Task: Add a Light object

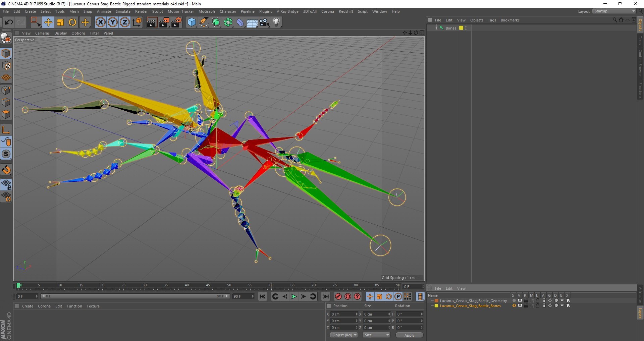Action: (276, 22)
